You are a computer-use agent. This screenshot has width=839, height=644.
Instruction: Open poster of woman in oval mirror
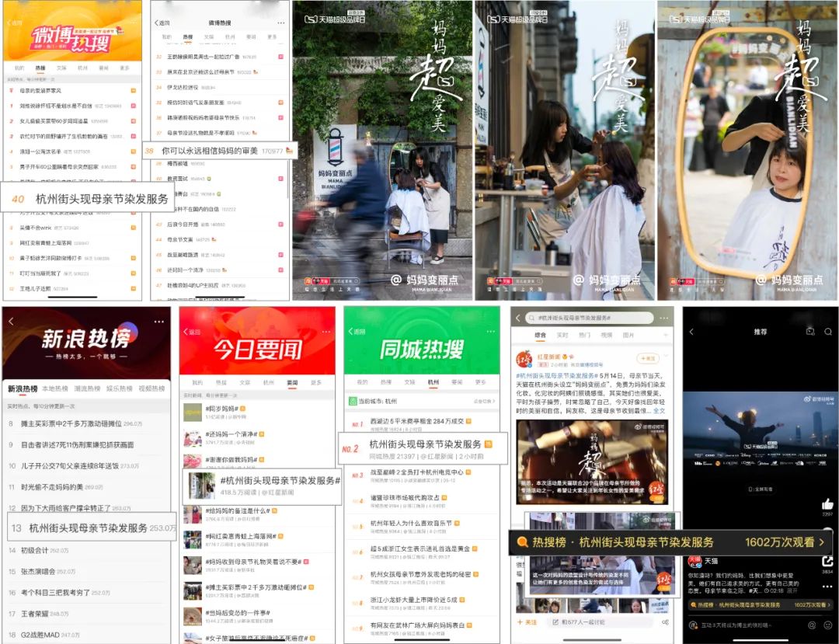pyautogui.click(x=747, y=150)
